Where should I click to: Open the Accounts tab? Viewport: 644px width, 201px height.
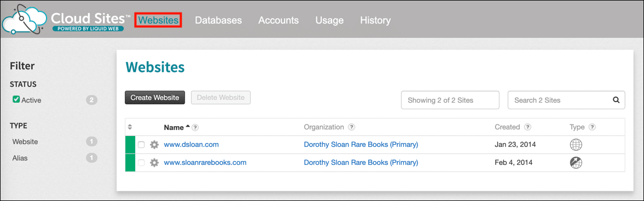pyautogui.click(x=279, y=20)
